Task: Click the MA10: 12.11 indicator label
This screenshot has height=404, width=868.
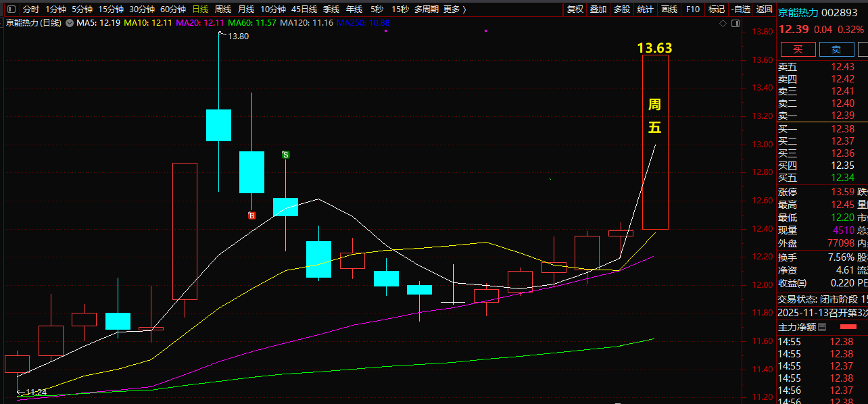Action: pos(148,23)
